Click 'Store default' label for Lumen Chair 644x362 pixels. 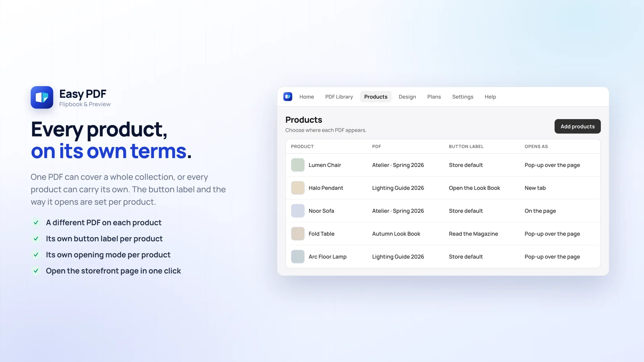(x=466, y=165)
